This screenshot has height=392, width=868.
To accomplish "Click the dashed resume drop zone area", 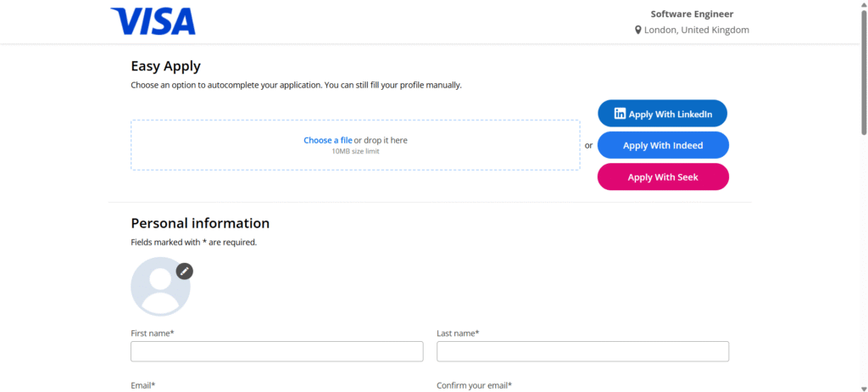I will point(355,145).
